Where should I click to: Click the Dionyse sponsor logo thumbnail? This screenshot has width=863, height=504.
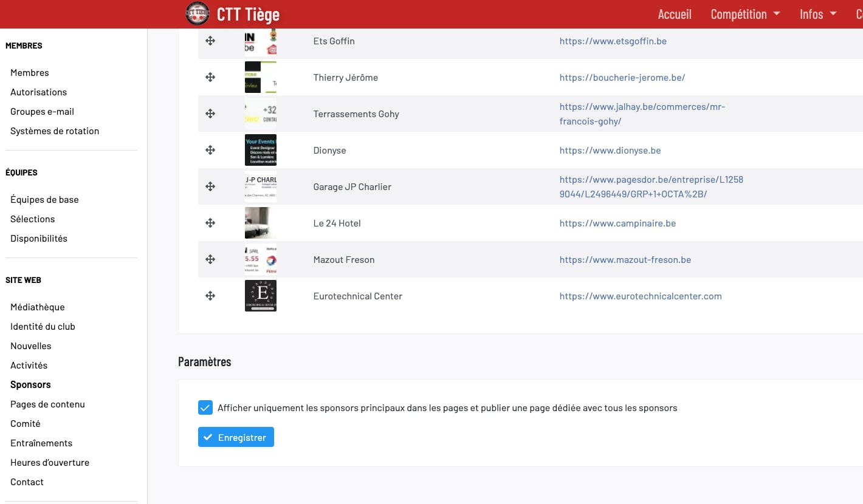click(261, 150)
